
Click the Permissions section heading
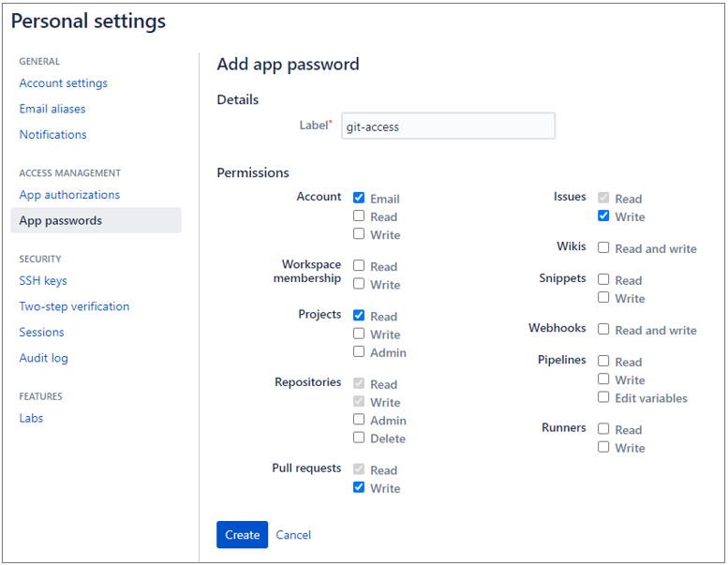click(253, 172)
